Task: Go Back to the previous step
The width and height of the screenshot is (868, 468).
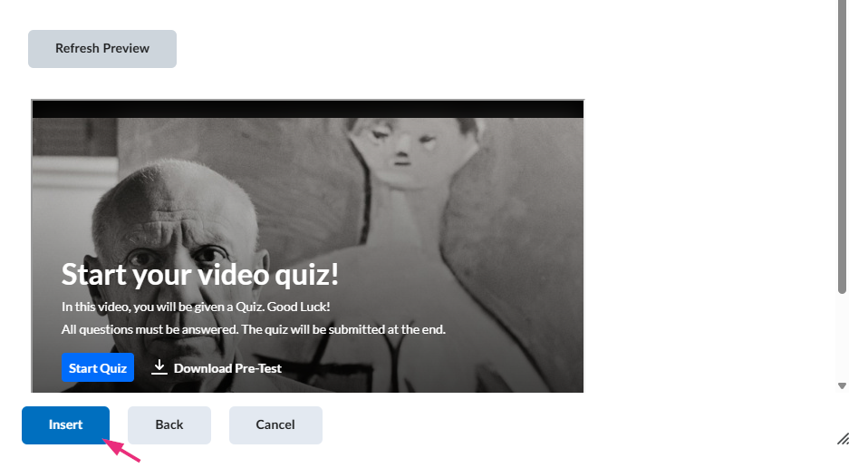Action: pyautogui.click(x=169, y=424)
